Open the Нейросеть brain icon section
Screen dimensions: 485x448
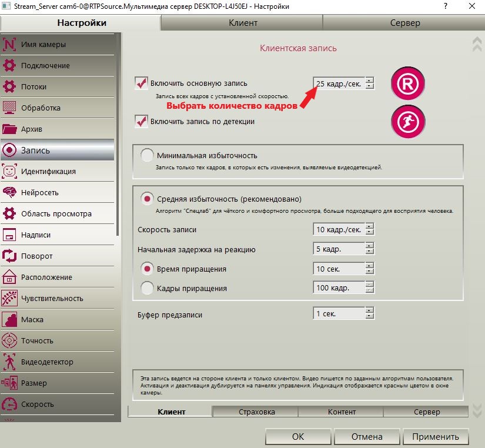click(x=9, y=192)
